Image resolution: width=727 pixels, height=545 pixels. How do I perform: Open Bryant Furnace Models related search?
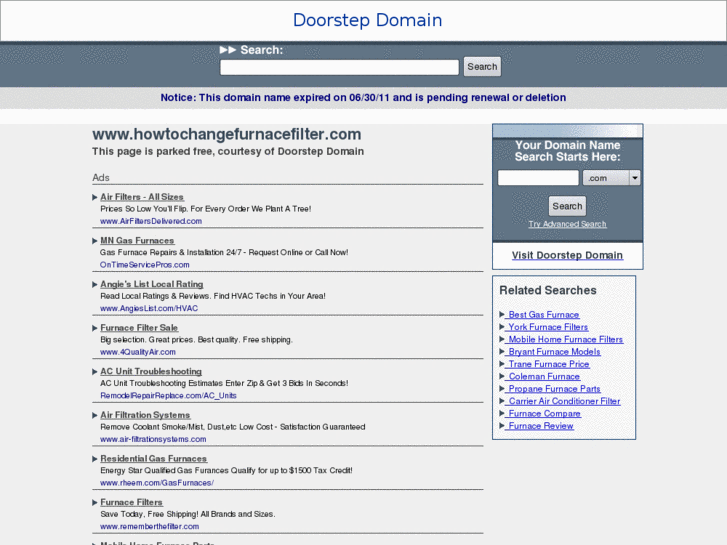click(554, 352)
